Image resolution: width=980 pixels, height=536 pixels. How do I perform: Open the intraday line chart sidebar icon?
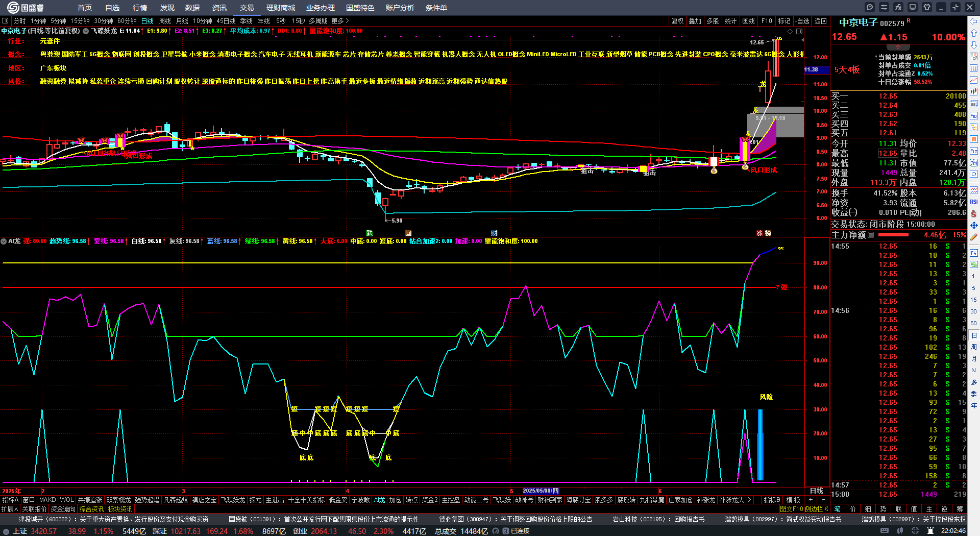point(974,80)
